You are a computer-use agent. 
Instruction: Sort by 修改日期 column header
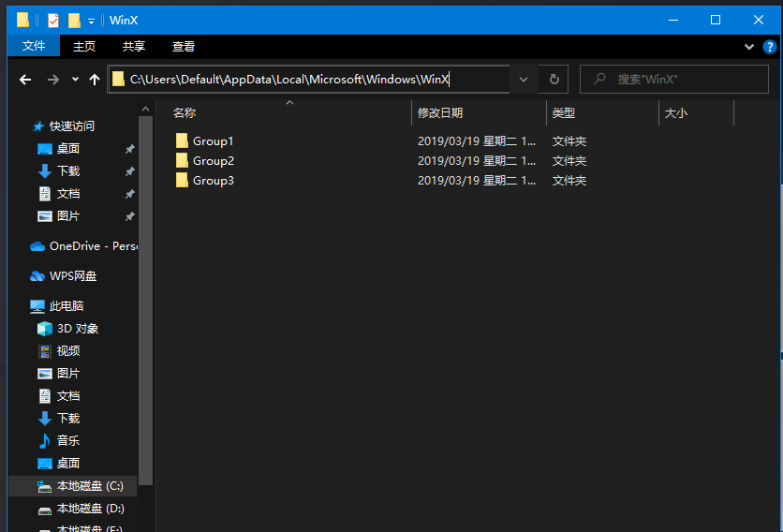coord(440,113)
